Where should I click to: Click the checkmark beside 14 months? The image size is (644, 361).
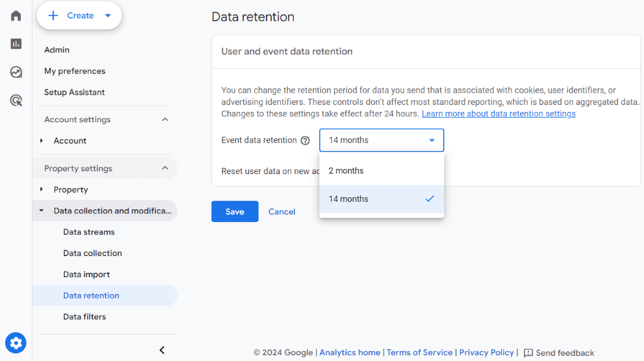click(429, 198)
